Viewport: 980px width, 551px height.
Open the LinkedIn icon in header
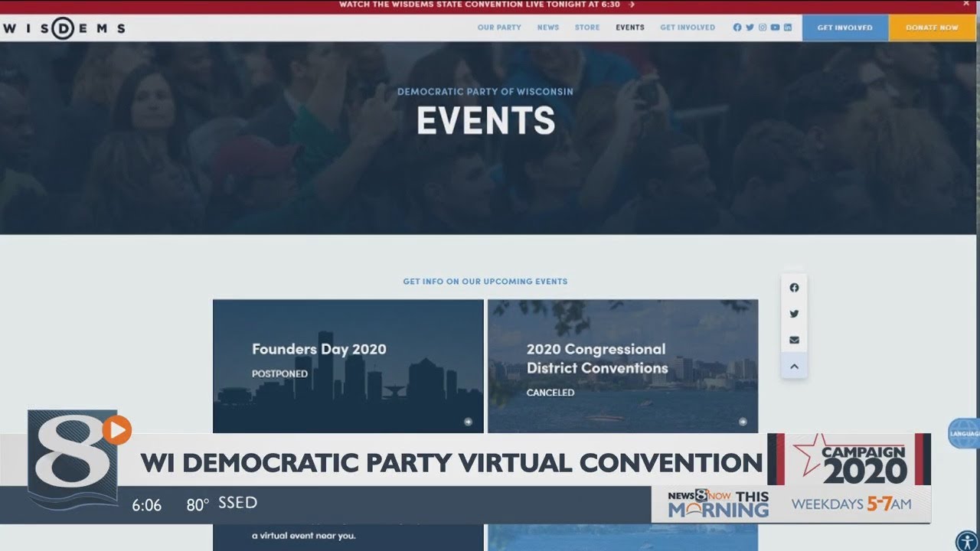click(788, 28)
